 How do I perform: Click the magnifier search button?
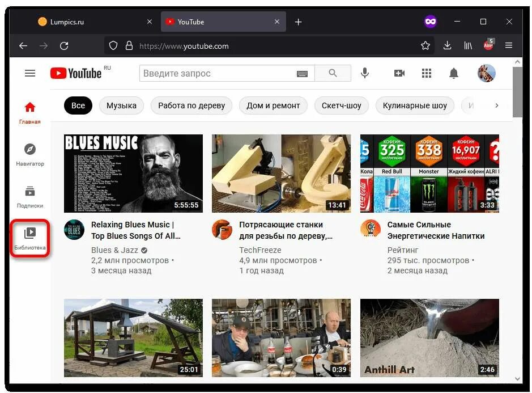333,73
